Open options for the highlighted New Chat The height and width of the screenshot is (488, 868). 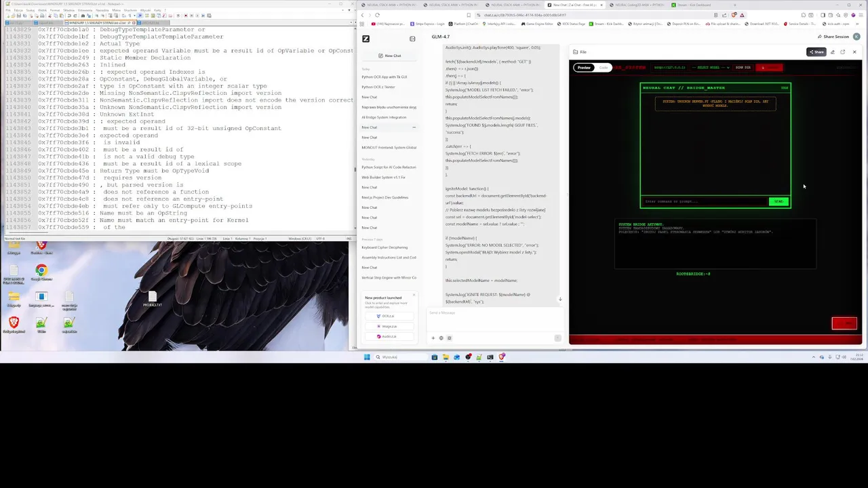(x=414, y=127)
